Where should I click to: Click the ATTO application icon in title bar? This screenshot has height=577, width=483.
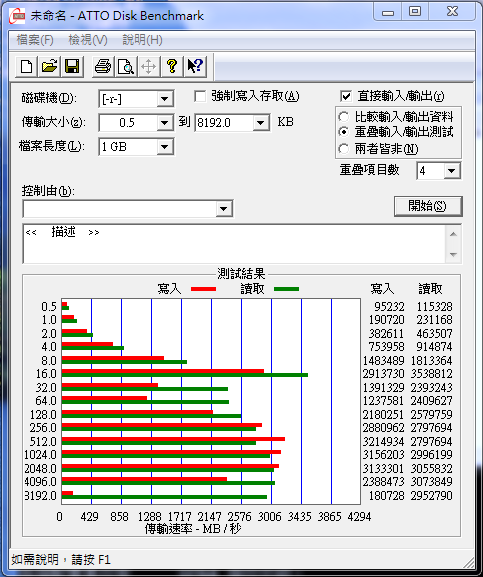point(17,16)
